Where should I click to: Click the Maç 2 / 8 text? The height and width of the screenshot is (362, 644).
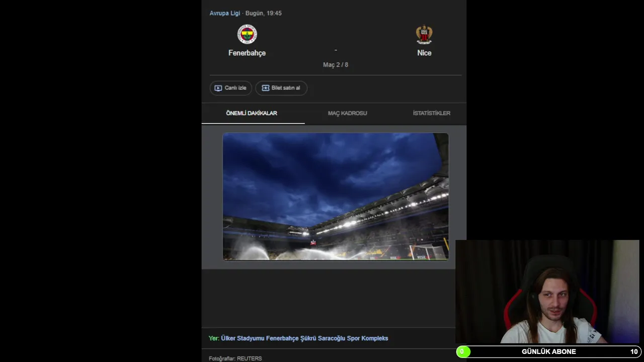pos(336,65)
